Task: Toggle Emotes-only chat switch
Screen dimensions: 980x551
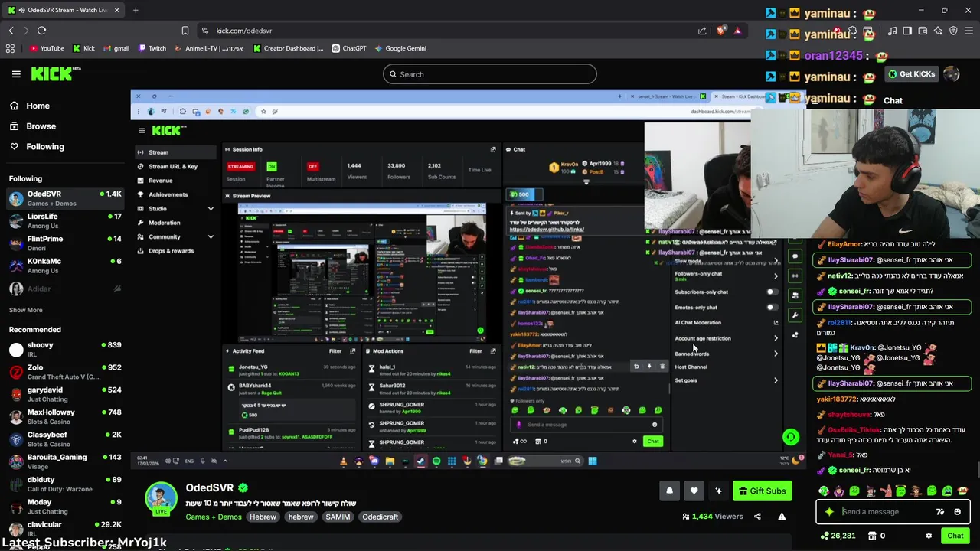Action: [772, 307]
